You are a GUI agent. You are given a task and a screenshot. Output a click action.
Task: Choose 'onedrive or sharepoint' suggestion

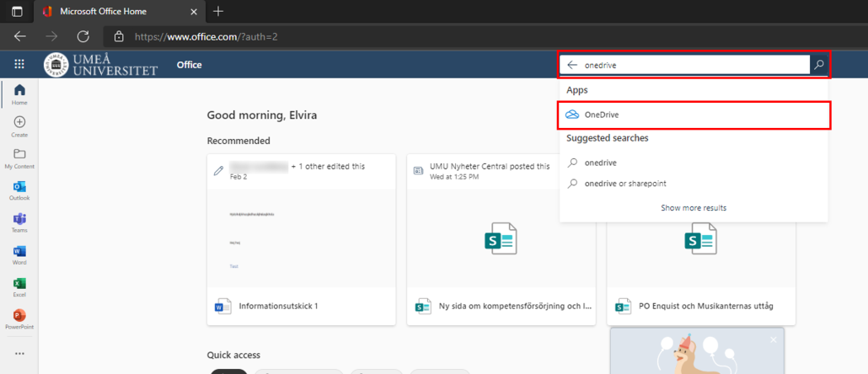pyautogui.click(x=694, y=183)
